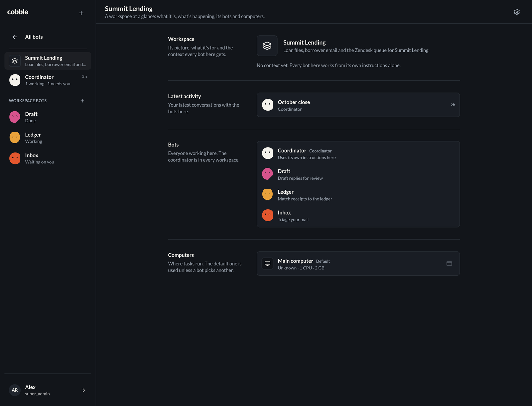Viewport: 532px width, 406px height.
Task: Click avatar on the October close card
Action: coord(267,105)
